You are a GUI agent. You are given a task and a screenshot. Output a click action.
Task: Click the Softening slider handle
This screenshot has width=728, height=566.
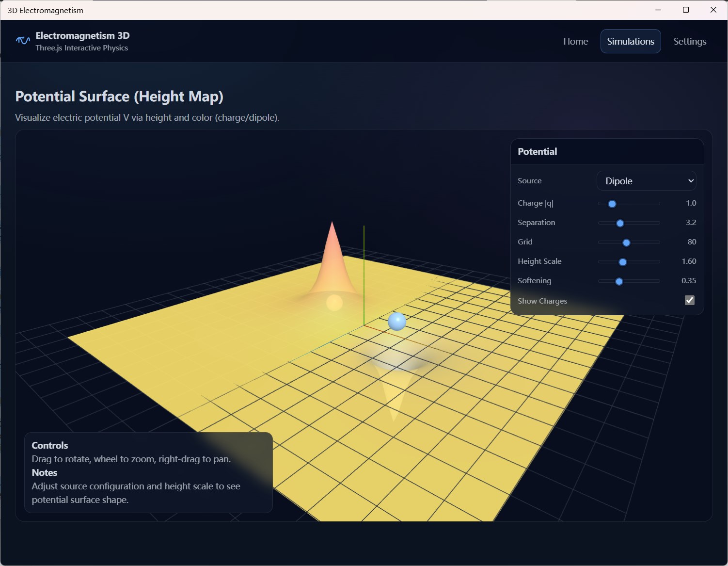(619, 281)
